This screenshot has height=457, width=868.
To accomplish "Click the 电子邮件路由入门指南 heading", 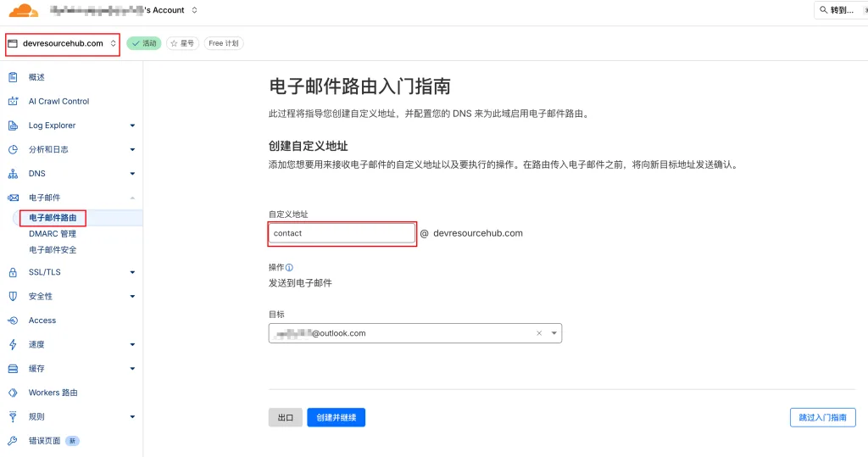I will point(359,86).
